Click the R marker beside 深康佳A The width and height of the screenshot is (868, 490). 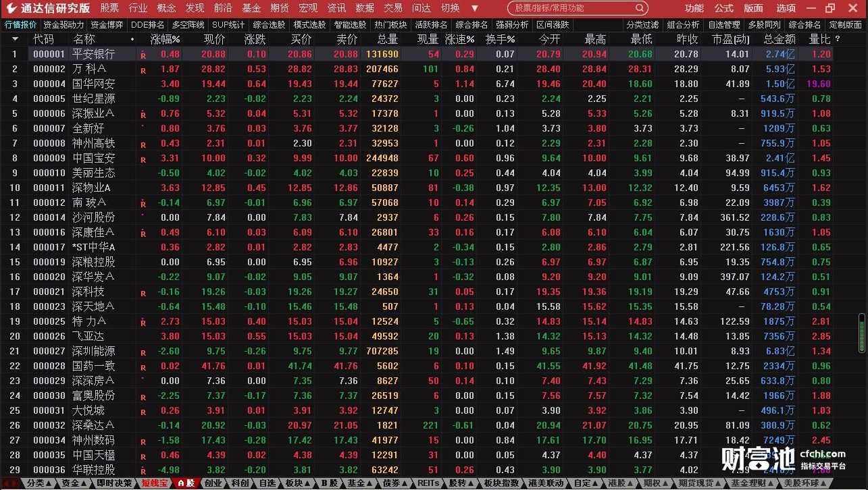point(143,233)
